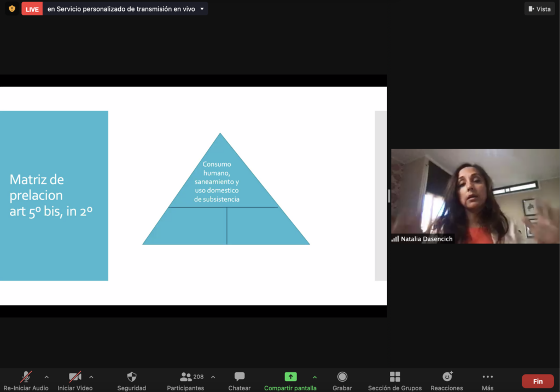Viewport: 560px width, 392px height.
Task: Open the Reacciones emoji menu
Action: 447,377
